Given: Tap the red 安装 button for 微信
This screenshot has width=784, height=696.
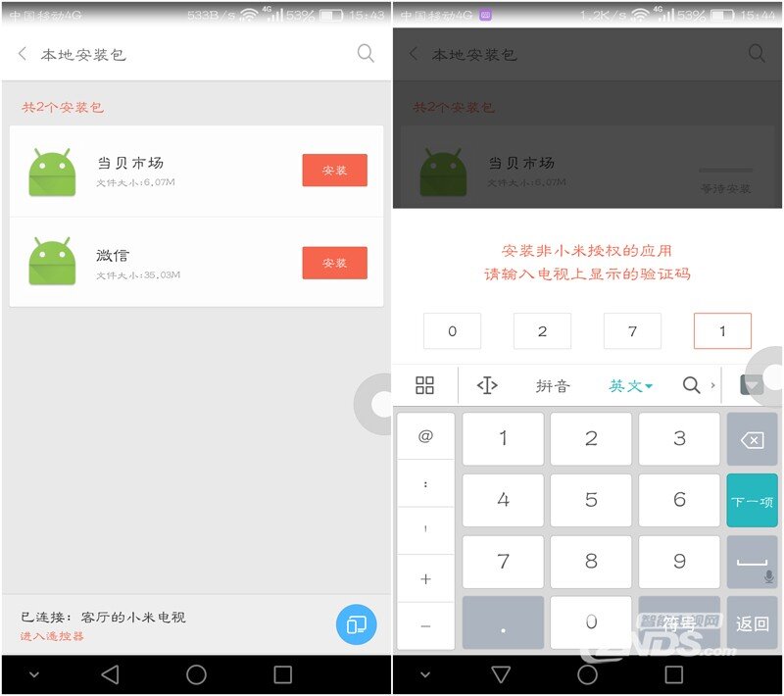Looking at the screenshot, I should click(x=334, y=263).
